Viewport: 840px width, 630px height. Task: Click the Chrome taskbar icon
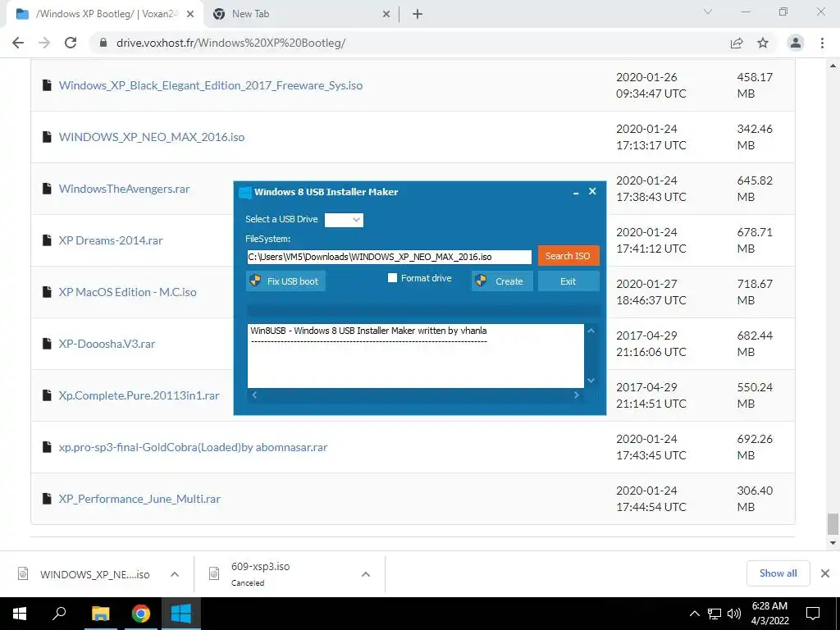(141, 614)
